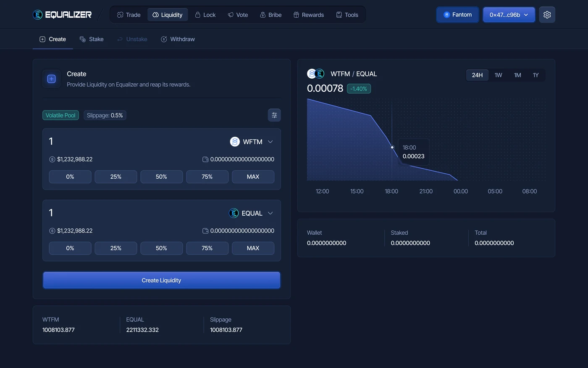Image resolution: width=588 pixels, height=368 pixels.
Task: Click the WFTM wallet balance icon
Action: 205,159
